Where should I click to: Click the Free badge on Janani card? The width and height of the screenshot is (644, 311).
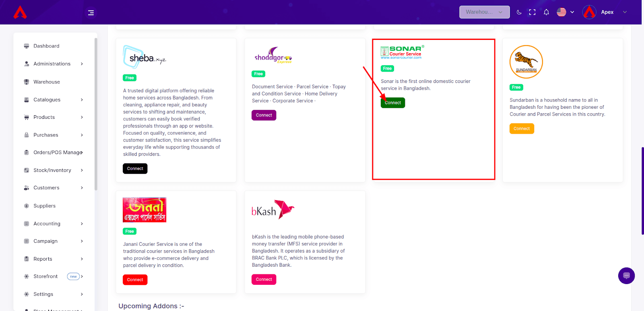point(130,231)
